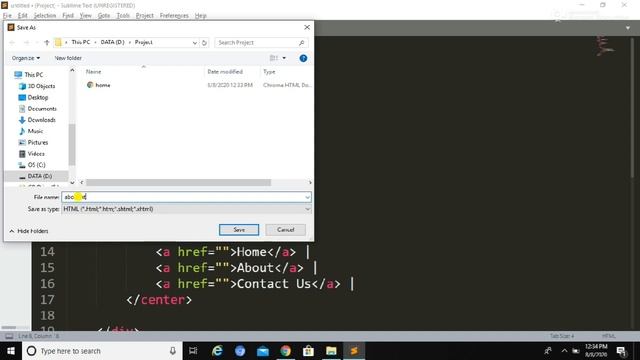Open the Edit menu in Sublime Text
The image size is (640, 360).
[x=22, y=16]
